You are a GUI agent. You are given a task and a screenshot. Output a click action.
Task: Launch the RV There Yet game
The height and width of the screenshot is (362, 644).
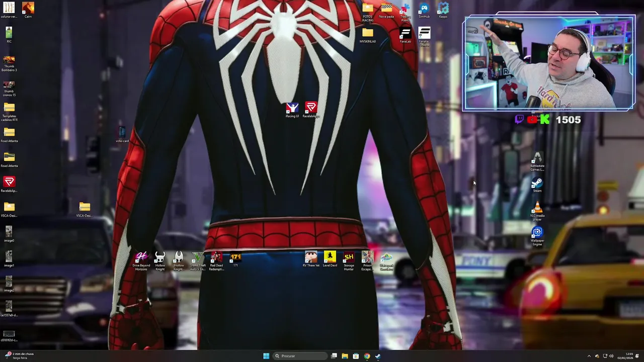point(311,260)
